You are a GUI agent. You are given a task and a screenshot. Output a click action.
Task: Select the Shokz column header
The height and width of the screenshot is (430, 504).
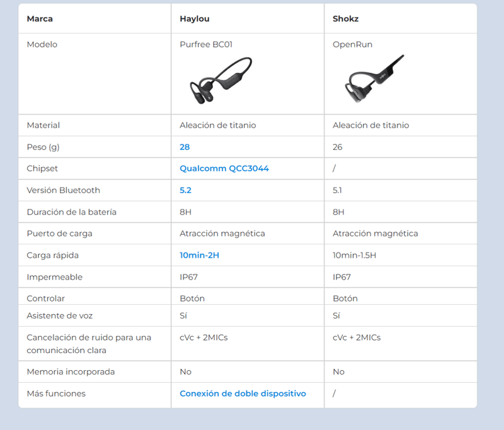346,19
